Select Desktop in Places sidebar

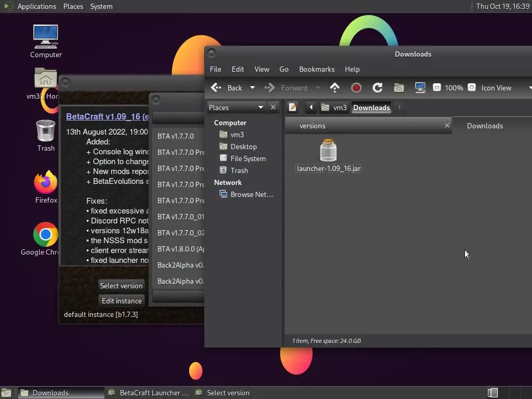(244, 147)
